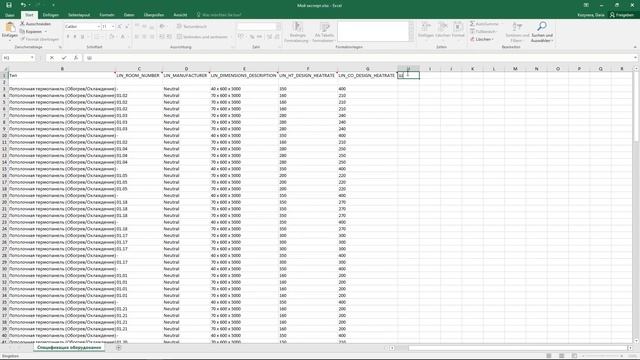
Task: Toggle Textumbruch wrap text
Action: 192,27
